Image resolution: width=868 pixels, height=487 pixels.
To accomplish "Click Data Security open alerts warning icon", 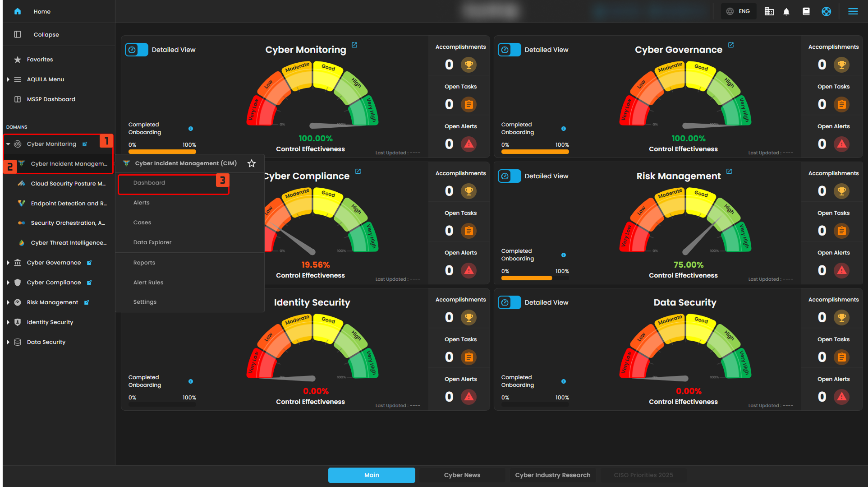I will (x=841, y=397).
